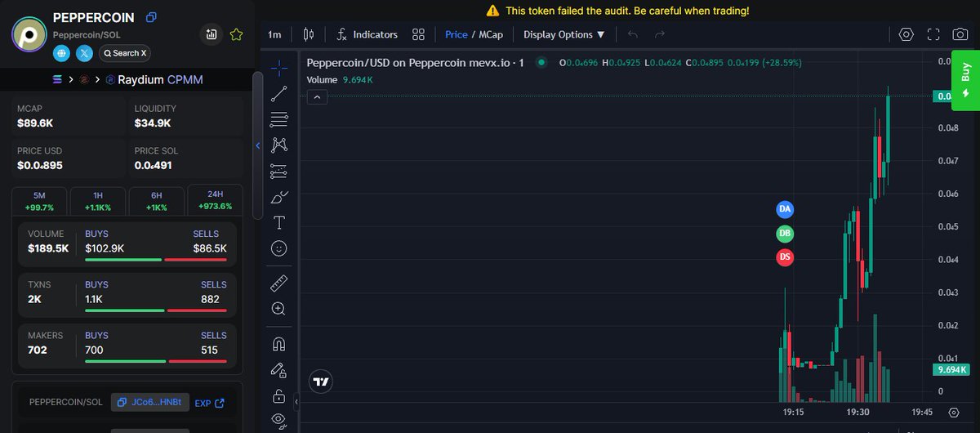The image size is (980, 433).
Task: Click the TradingView logo on chart
Action: (x=322, y=381)
